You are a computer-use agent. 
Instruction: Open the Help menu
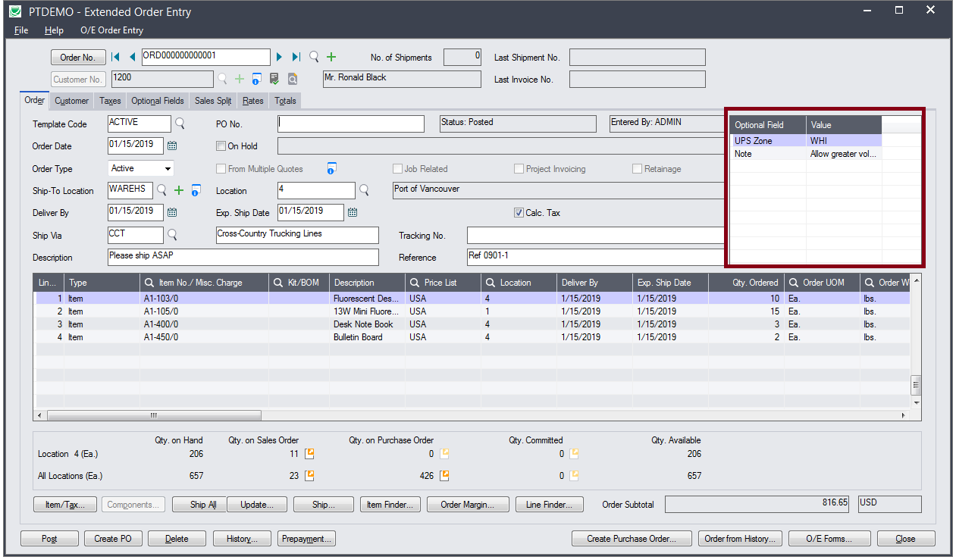point(54,30)
